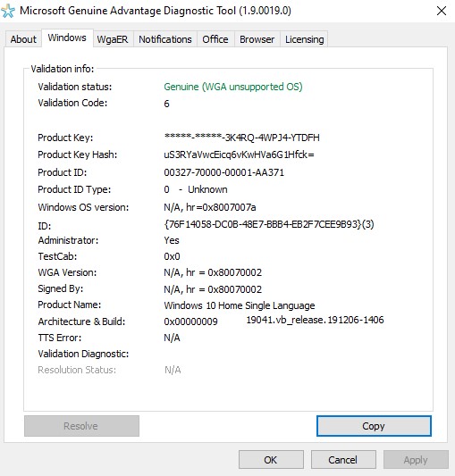Viewport: 455px width, 476px height.
Task: Click the 'Validation Diagnostic:' label
Action: coord(83,354)
